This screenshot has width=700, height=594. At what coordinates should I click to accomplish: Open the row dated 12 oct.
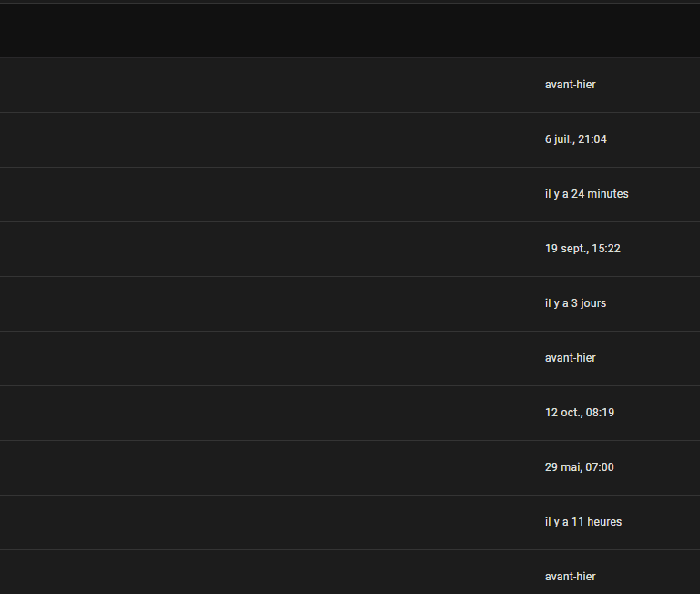[x=273, y=413]
